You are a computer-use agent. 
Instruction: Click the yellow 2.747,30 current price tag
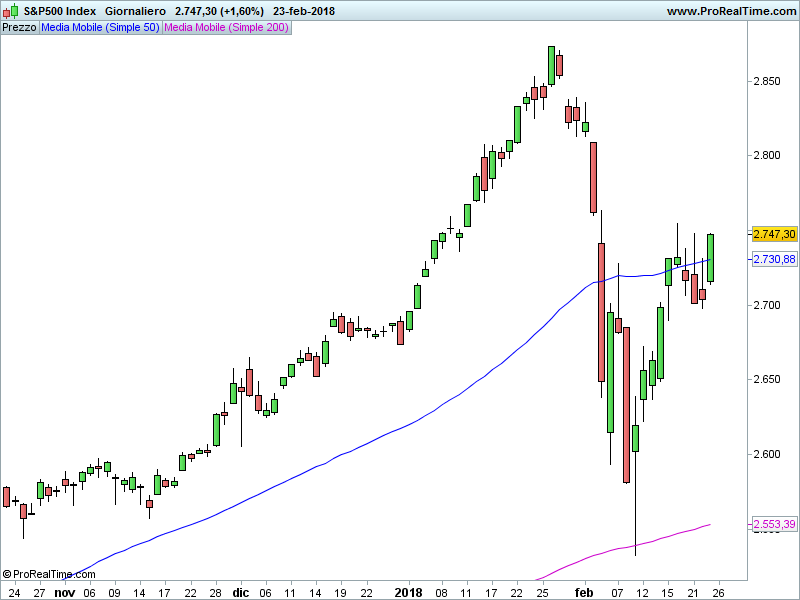tap(774, 234)
